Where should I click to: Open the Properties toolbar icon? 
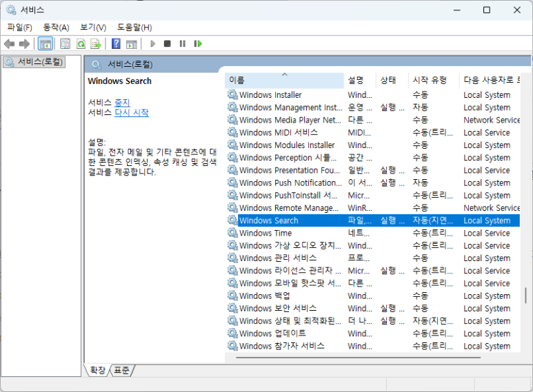(65, 44)
